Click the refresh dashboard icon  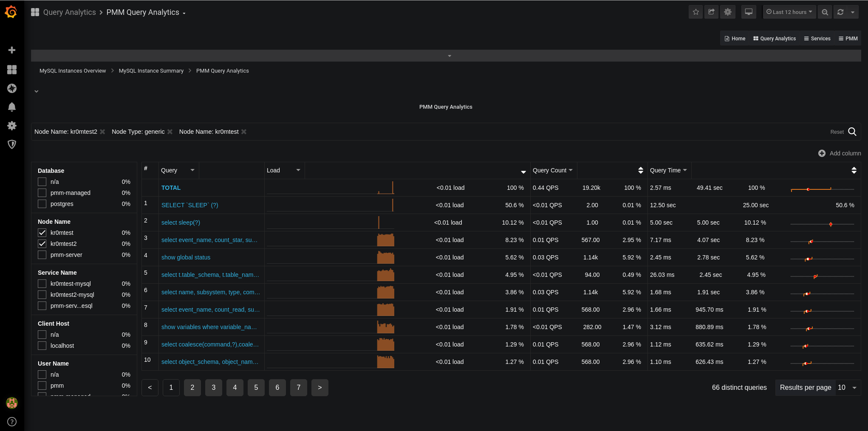point(840,12)
